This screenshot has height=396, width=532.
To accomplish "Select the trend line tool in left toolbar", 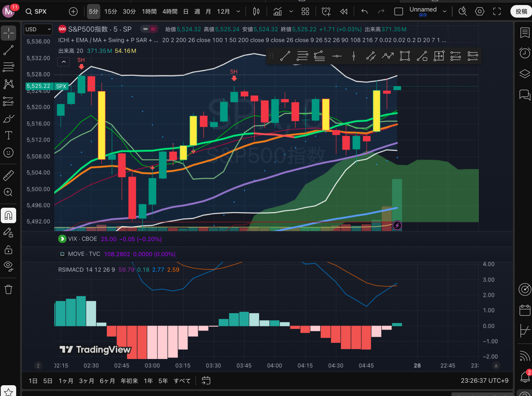I will click(x=9, y=50).
